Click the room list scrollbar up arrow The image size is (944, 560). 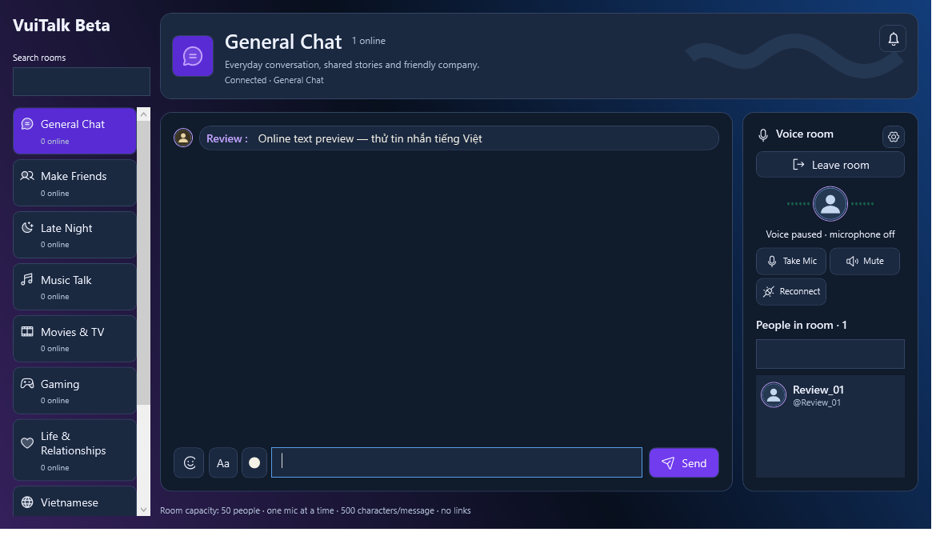click(143, 114)
